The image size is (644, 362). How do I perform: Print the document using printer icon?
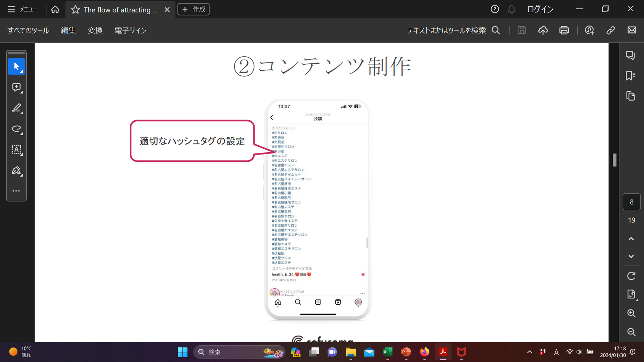564,31
